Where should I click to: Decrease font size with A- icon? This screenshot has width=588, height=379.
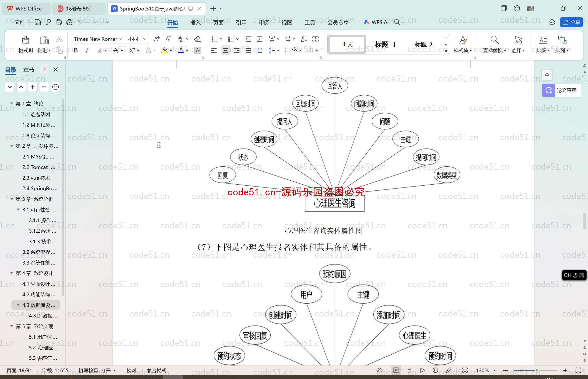(168, 39)
